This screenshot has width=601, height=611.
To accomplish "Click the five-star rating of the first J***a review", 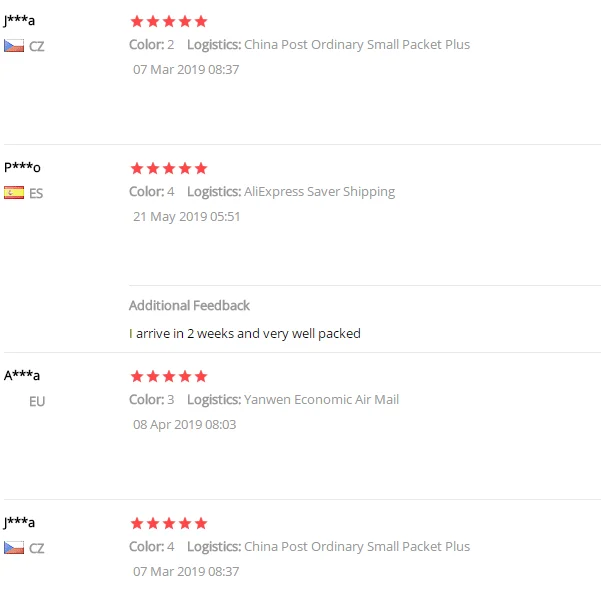I will tap(169, 21).
